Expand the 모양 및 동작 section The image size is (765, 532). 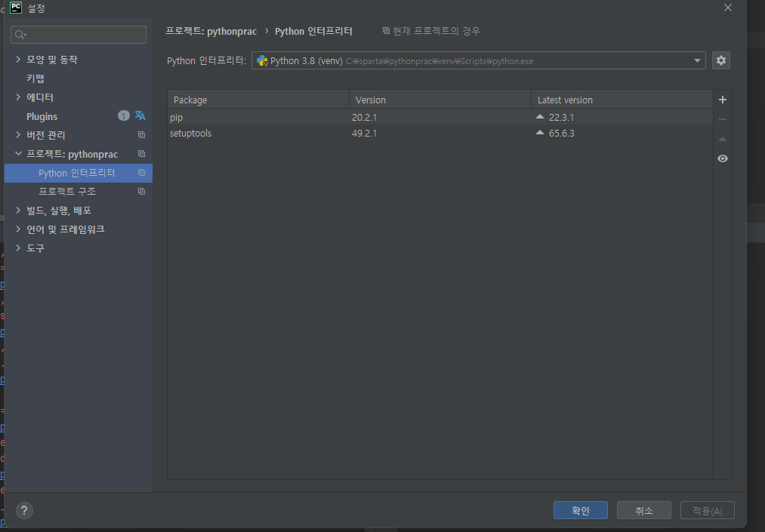coord(18,59)
